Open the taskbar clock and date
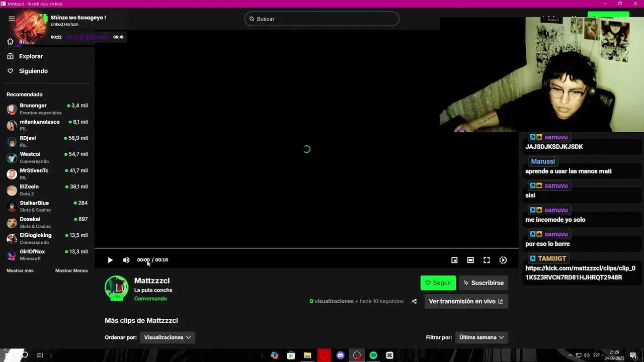The image size is (644, 362). coord(614,355)
